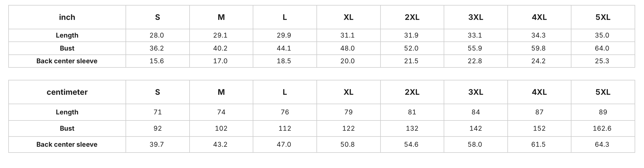
Task: Click the Length row label in inch table
Action: click(67, 35)
